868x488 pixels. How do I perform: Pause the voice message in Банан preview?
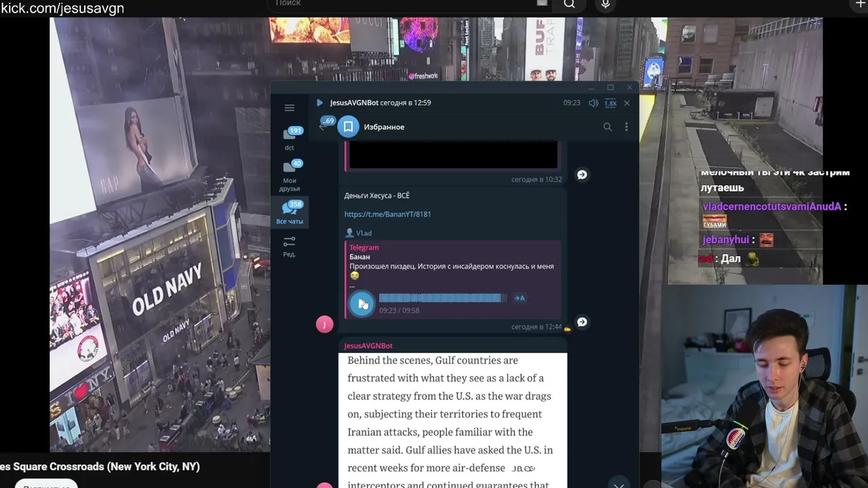click(x=361, y=303)
